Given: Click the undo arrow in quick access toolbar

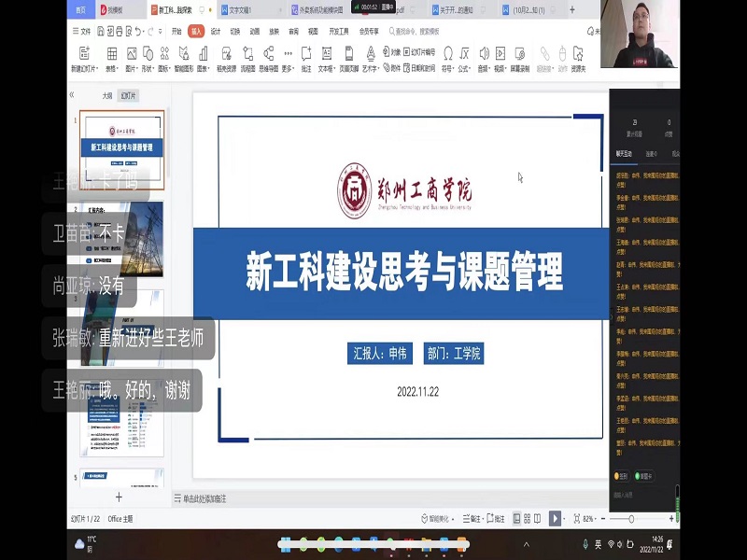Looking at the screenshot, I should click(137, 32).
